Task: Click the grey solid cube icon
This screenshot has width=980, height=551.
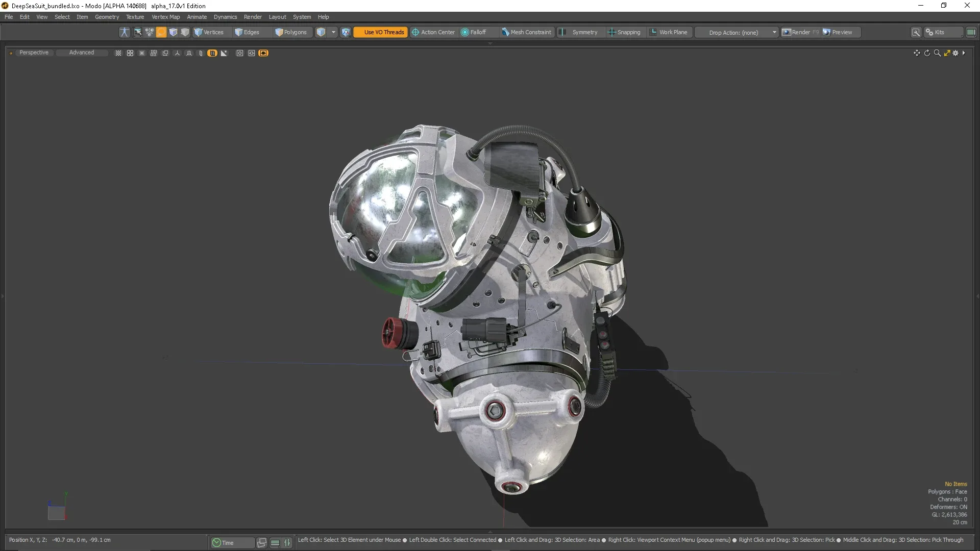Action: pos(185,32)
